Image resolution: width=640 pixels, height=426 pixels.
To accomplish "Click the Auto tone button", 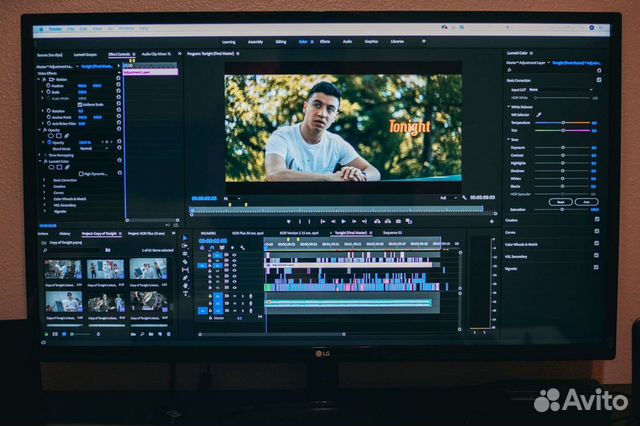I will click(585, 201).
